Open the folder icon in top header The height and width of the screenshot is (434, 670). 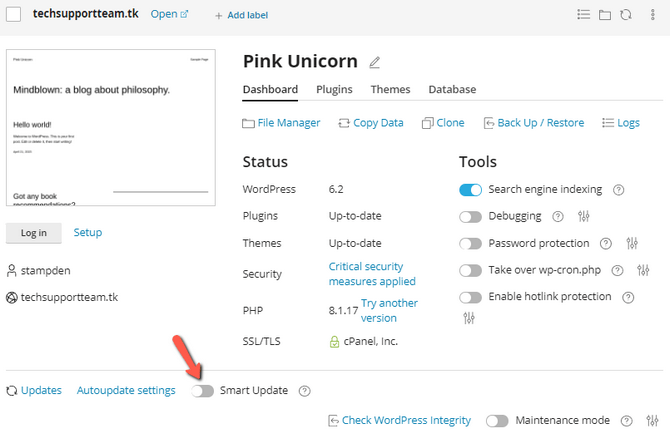(x=605, y=15)
